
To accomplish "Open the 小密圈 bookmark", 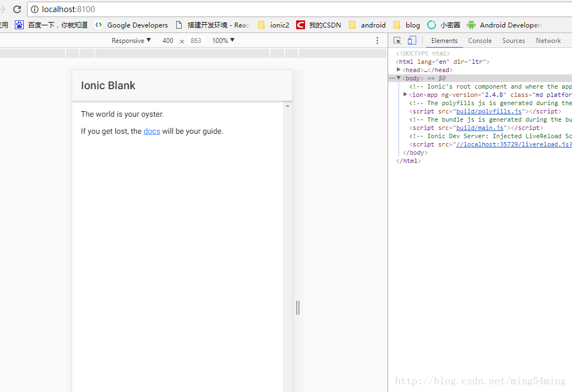I will (444, 25).
